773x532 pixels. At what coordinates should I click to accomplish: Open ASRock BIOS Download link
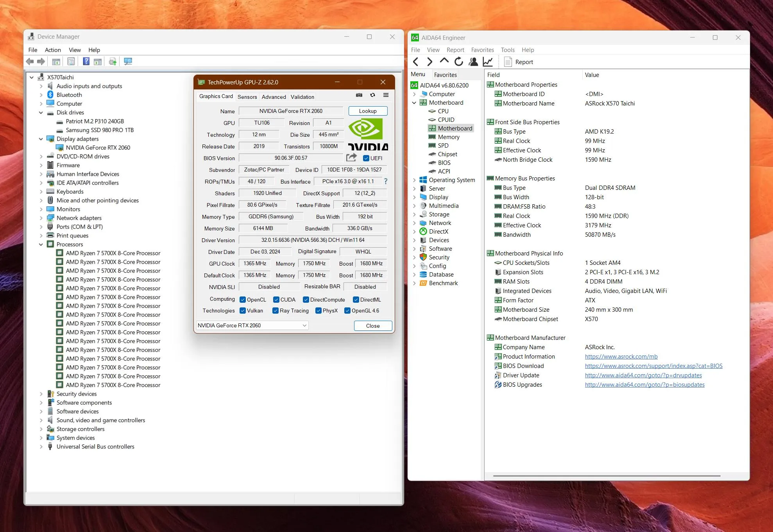tap(653, 366)
